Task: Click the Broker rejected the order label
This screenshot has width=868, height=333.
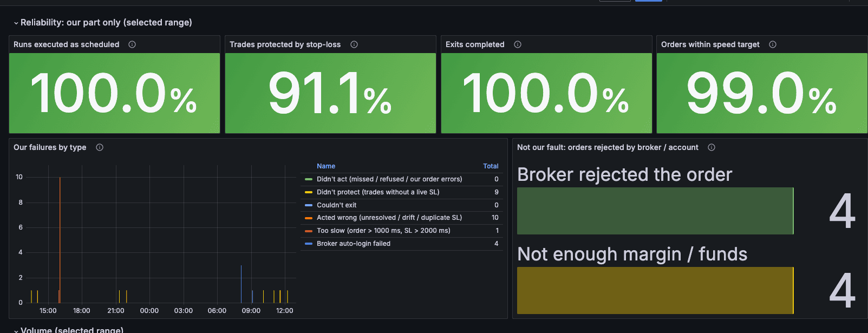Action: (x=624, y=174)
